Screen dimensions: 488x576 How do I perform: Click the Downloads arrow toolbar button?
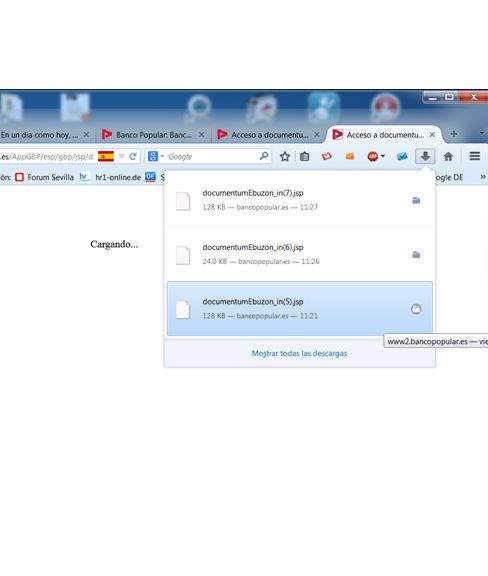(425, 156)
